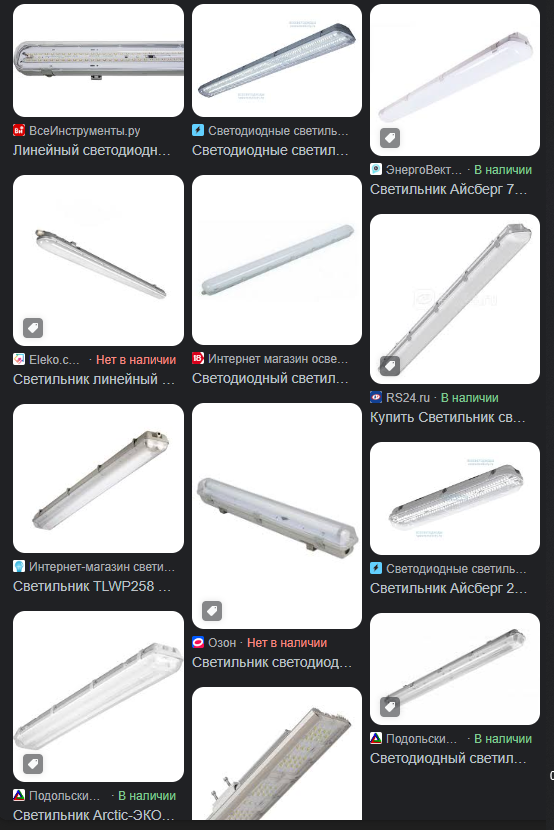This screenshot has width=554, height=830.
Task: Click lightbulb favicon next to Интернет-магазин свети
Action: click(19, 566)
